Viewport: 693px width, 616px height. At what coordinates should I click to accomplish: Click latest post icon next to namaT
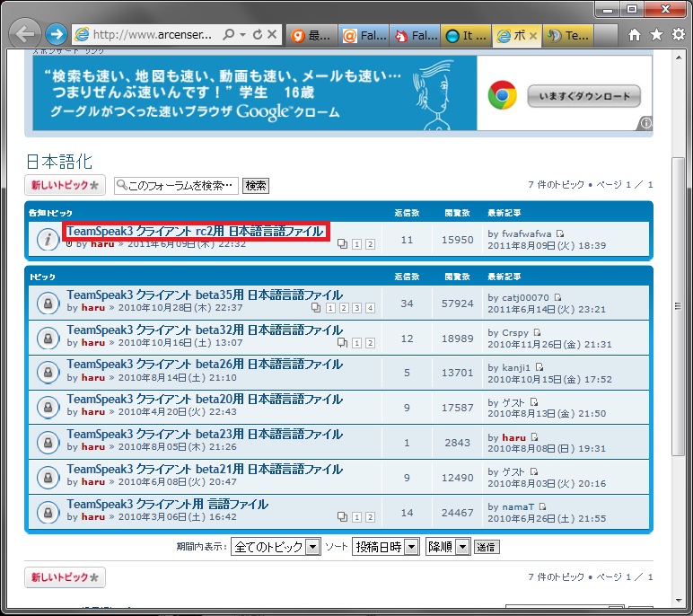click(543, 506)
